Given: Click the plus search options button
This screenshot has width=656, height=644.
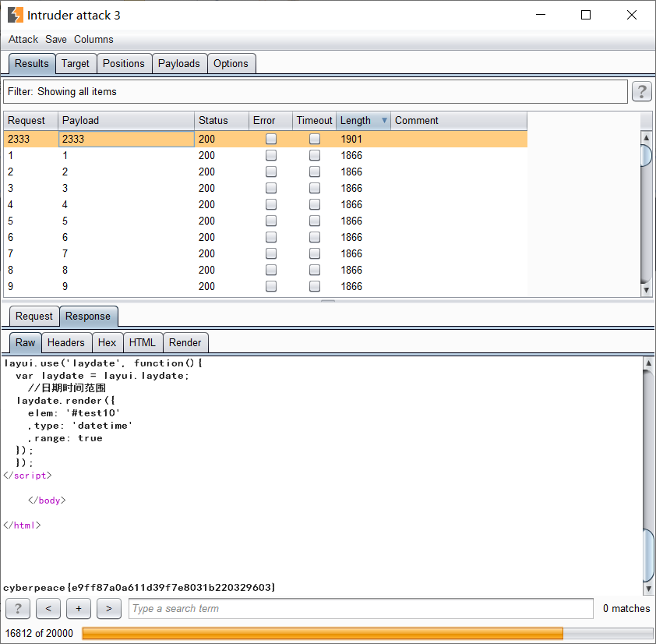Looking at the screenshot, I should click(79, 608).
